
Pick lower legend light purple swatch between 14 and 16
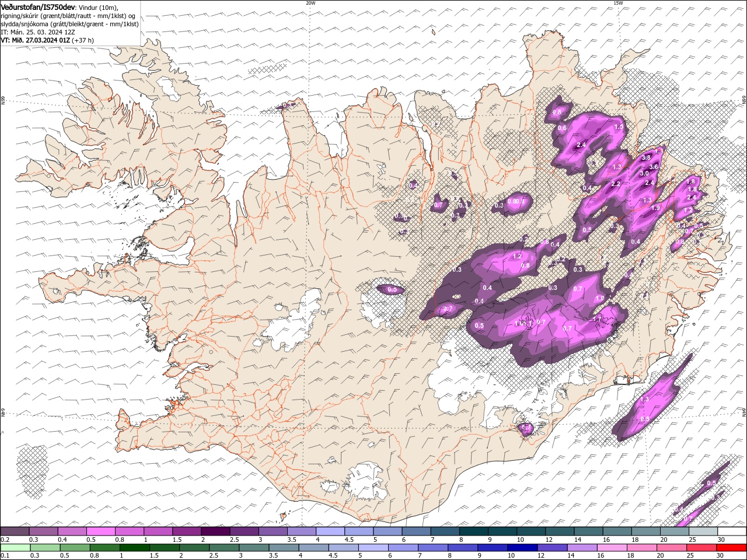(582, 548)
